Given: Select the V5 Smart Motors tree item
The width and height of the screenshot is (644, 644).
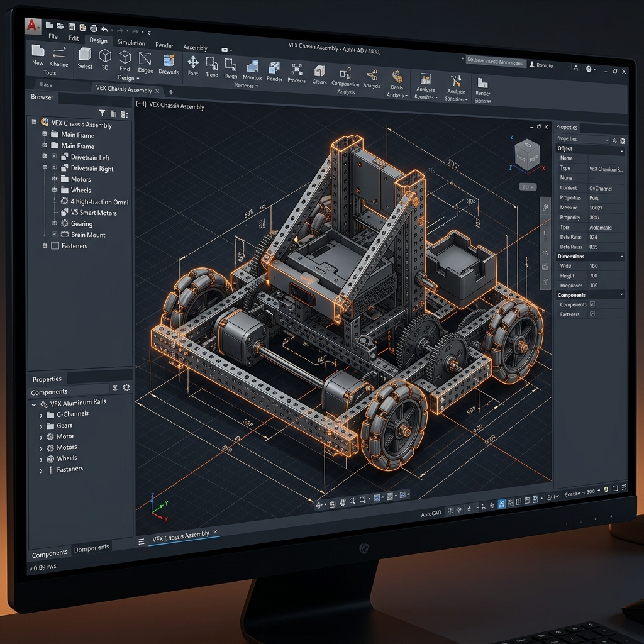Looking at the screenshot, I should click(x=94, y=213).
